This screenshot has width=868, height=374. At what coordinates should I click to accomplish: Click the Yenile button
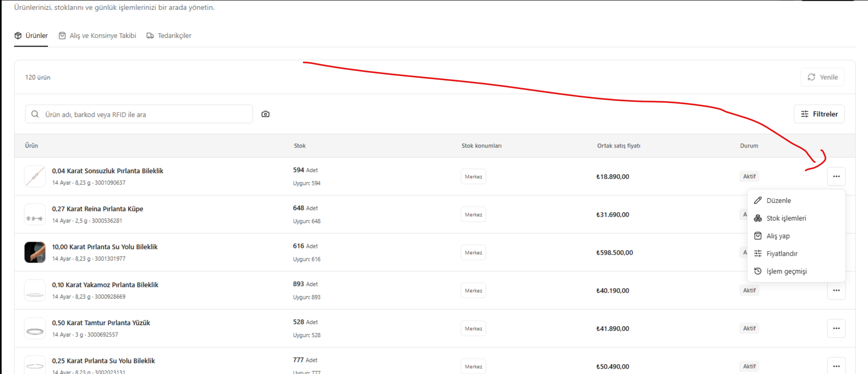click(x=822, y=77)
